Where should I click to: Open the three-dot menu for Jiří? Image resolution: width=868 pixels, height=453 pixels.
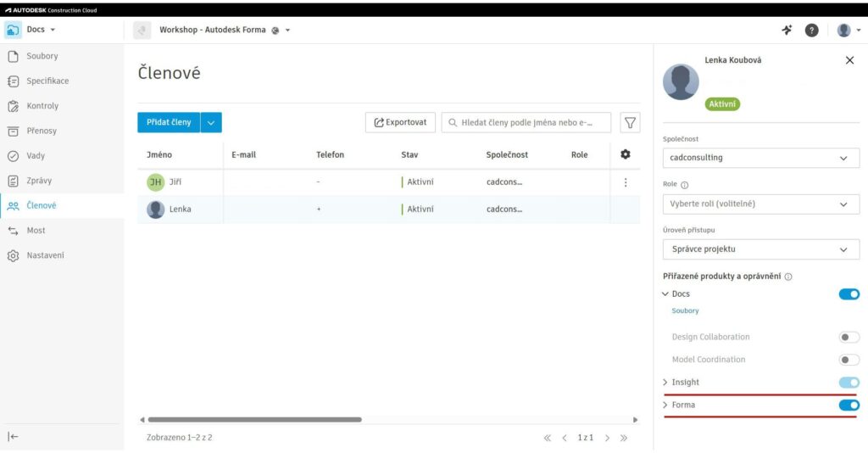[x=626, y=182]
